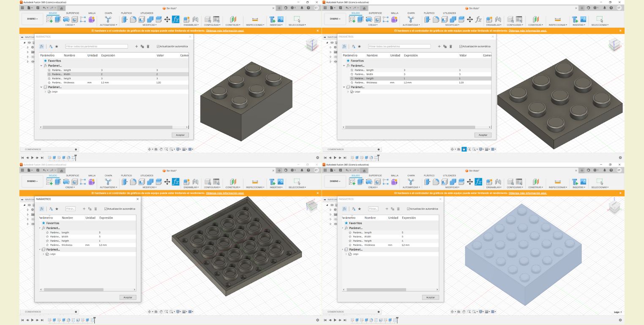The width and height of the screenshot is (644, 325).
Task: Select Move/Copy arrows tool in top-left window
Action: click(167, 19)
